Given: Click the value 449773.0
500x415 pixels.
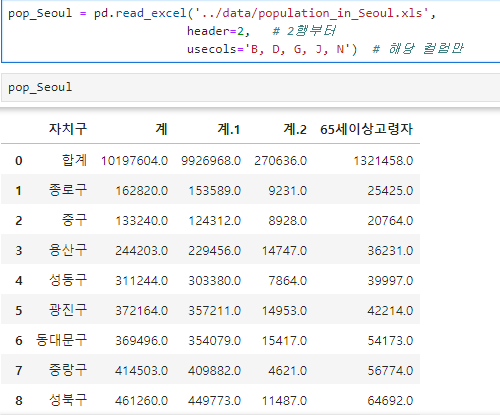Looking at the screenshot, I should (x=215, y=401).
